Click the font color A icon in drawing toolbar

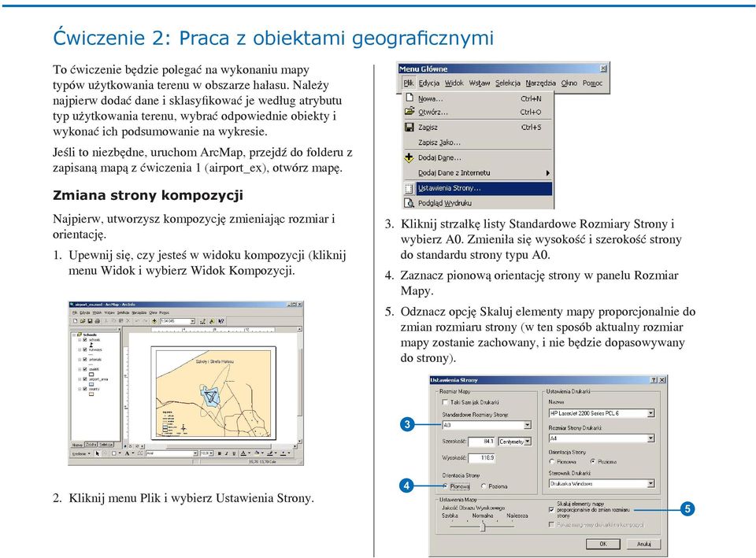coord(243,453)
